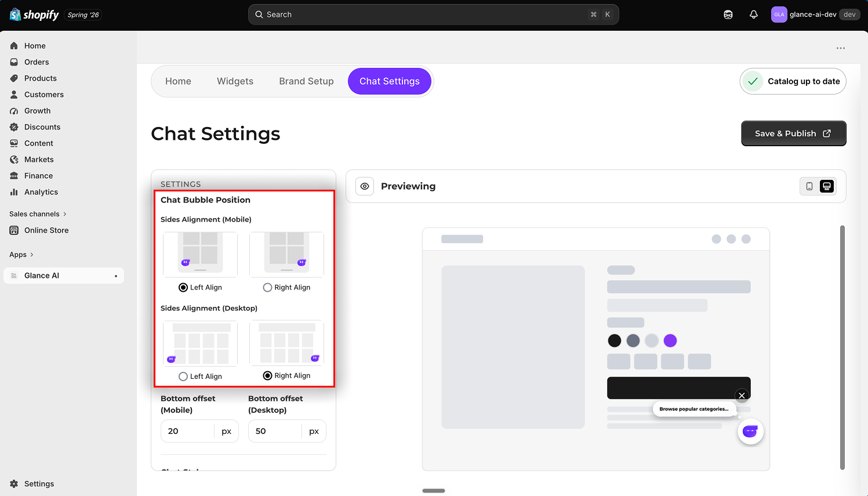Click the Spring '26 badge

coord(83,15)
